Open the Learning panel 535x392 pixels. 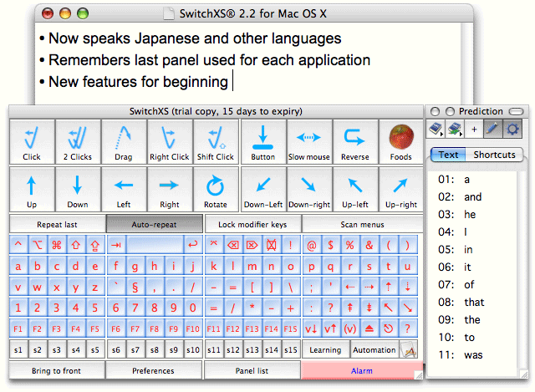pos(325,349)
